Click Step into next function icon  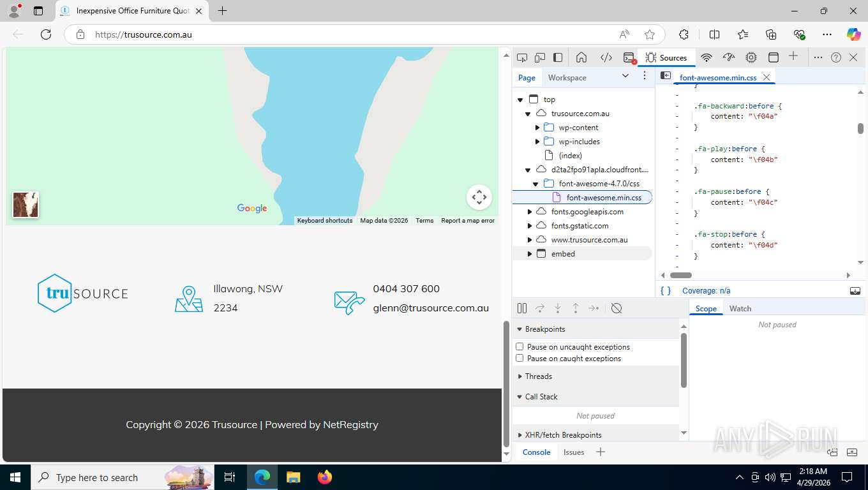click(x=558, y=308)
